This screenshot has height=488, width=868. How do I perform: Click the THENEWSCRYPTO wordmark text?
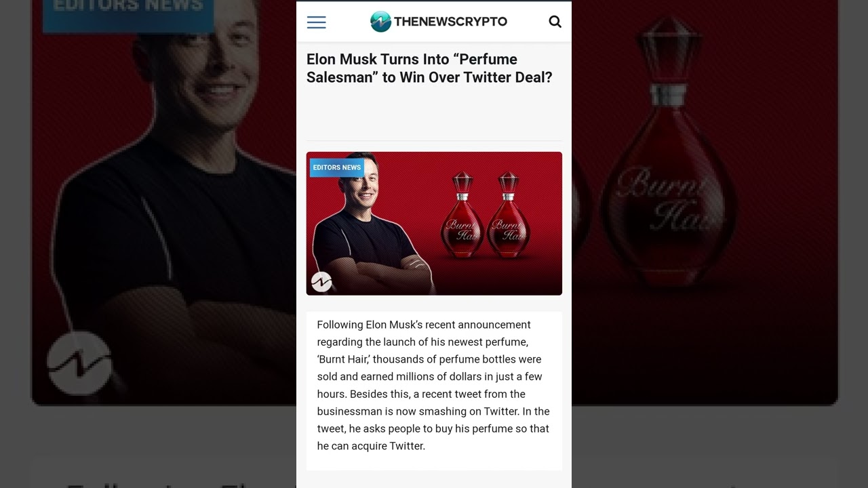pos(450,22)
